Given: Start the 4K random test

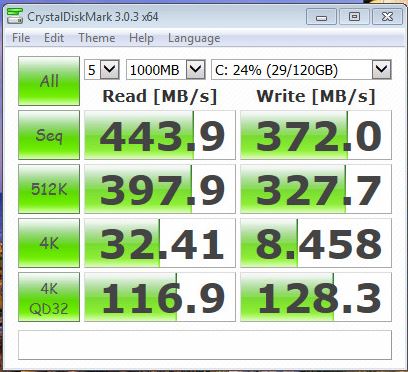Looking at the screenshot, I should pyautogui.click(x=49, y=243).
